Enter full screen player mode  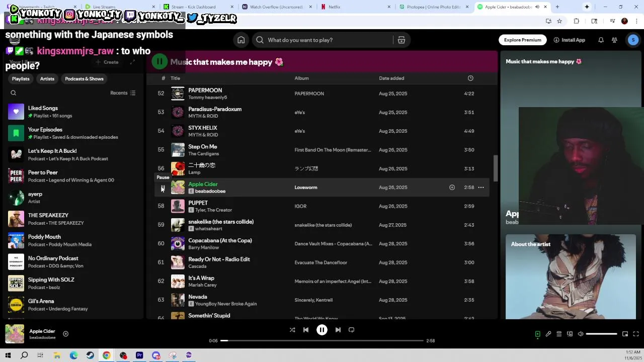(636, 334)
